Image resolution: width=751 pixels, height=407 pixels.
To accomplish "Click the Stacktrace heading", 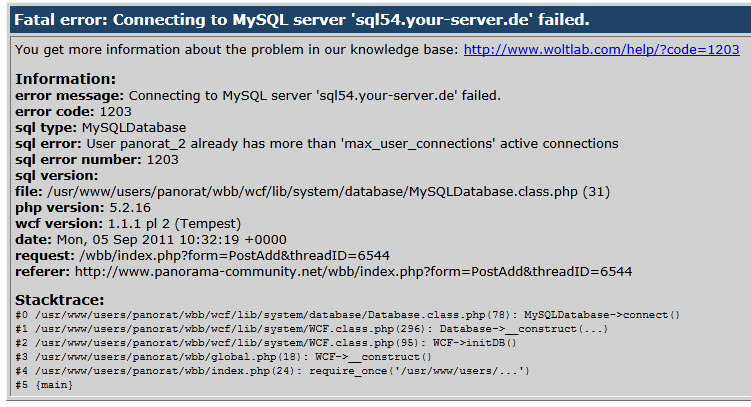I will click(59, 299).
